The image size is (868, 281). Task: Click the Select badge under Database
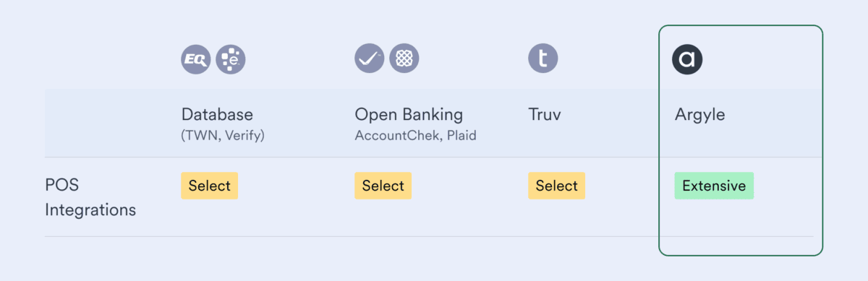coord(209,186)
